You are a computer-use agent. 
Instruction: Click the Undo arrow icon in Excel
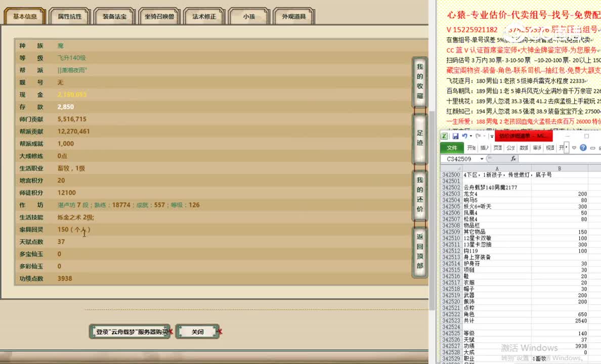click(x=465, y=135)
